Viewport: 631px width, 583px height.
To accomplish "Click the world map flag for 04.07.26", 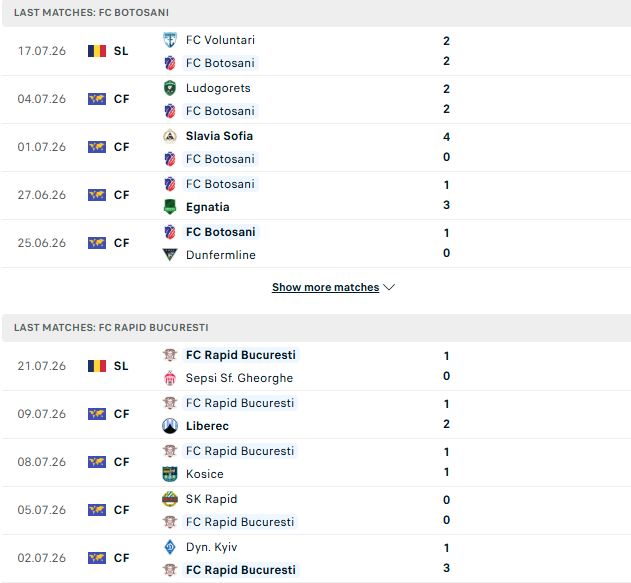I will [97, 99].
